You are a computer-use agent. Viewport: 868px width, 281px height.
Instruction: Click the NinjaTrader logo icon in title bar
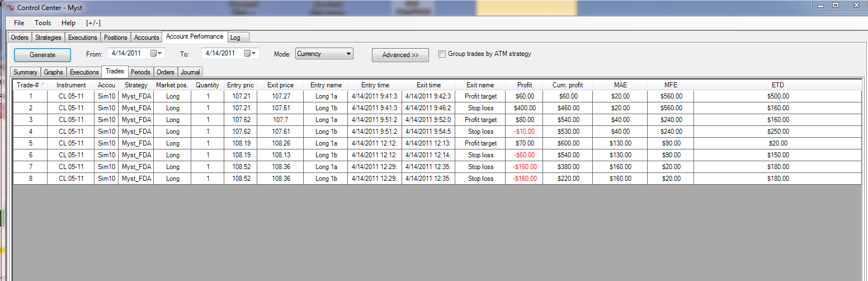10,8
